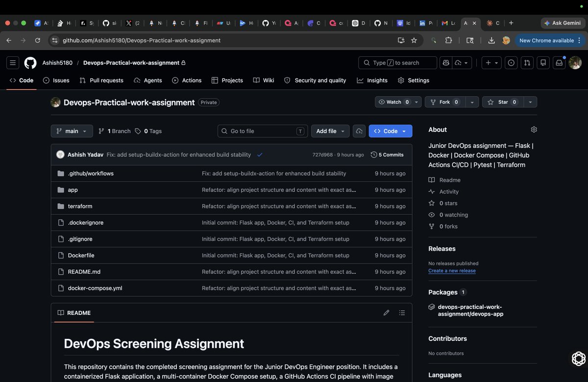Edit the README with the pencil icon
588x382 pixels.
tap(386, 312)
